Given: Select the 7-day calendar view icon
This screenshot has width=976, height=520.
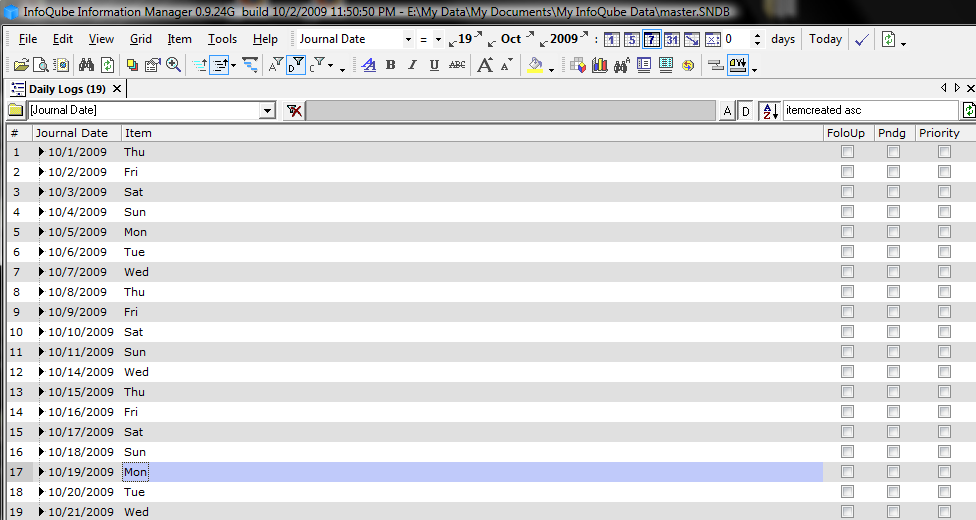Looking at the screenshot, I should (x=652, y=40).
